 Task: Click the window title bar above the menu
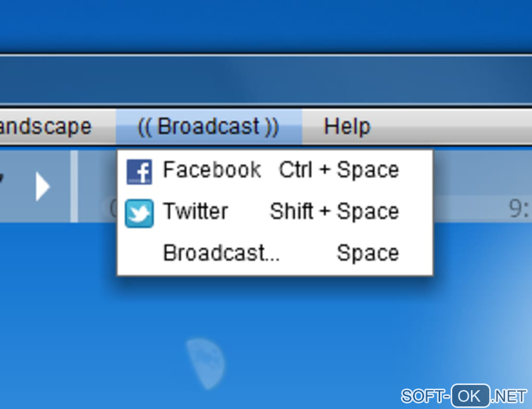(x=266, y=80)
